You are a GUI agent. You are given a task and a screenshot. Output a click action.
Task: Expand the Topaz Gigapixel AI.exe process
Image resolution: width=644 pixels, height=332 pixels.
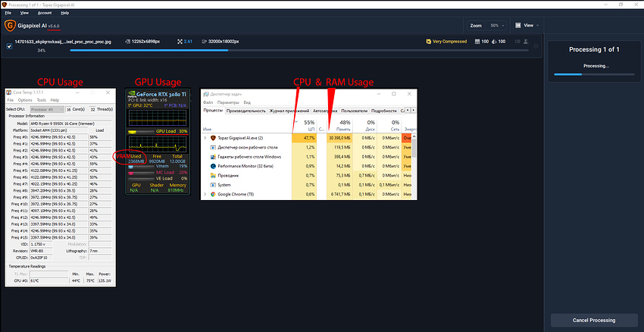point(205,138)
